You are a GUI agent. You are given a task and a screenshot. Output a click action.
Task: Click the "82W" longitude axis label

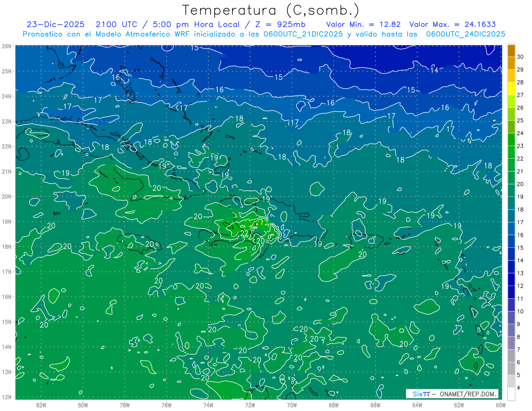(41, 405)
